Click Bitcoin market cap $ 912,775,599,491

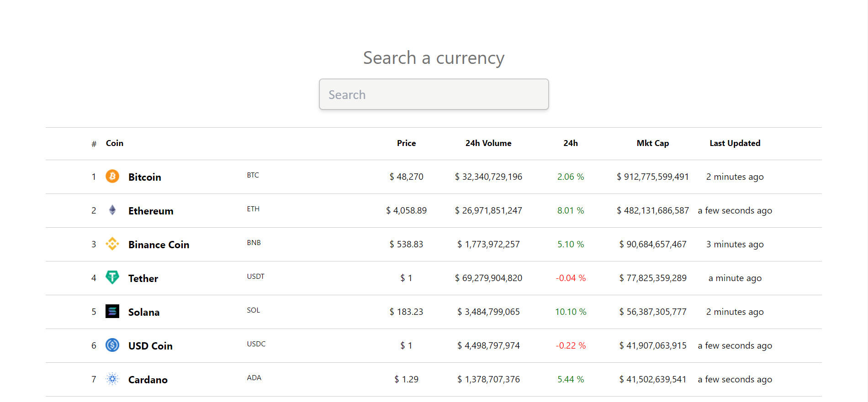pos(653,177)
